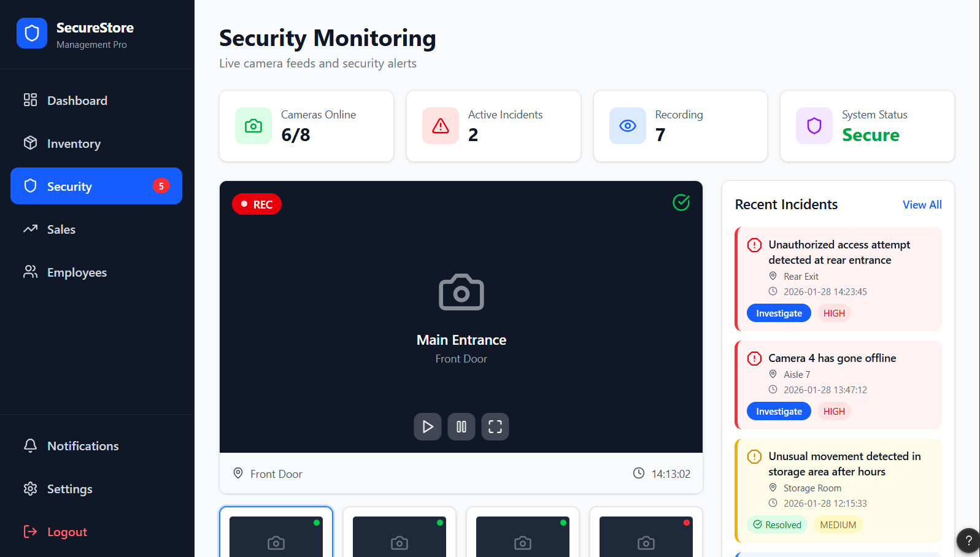This screenshot has height=557, width=980.
Task: Open the help question mark button
Action: [x=968, y=540]
